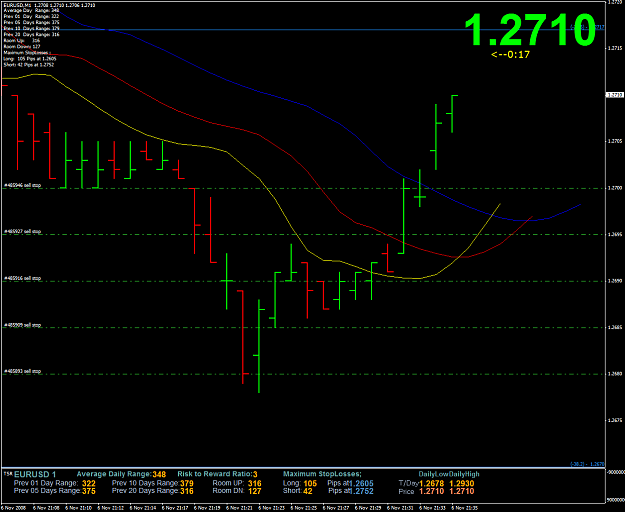Image resolution: width=625 pixels, height=512 pixels.
Task: Click the 1.2685 price axis label
Action: (x=614, y=328)
